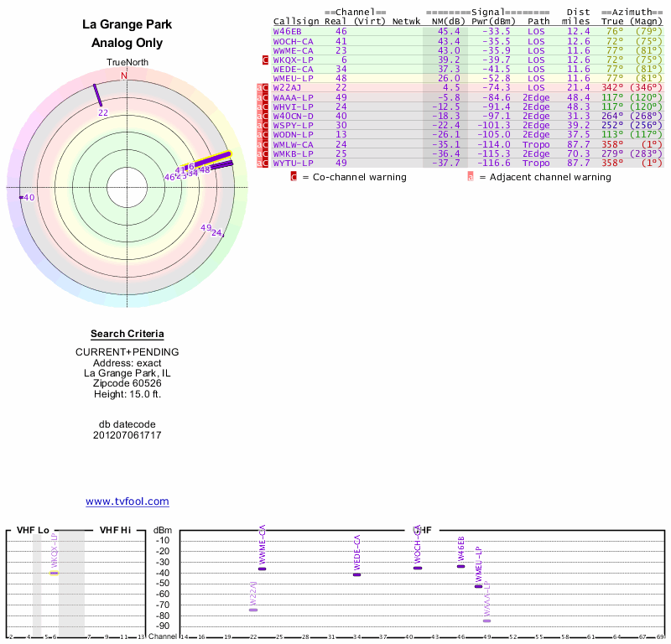Click WKQX-LP marker in VHF Lo chart
This screenshot has height=644, width=671.
click(54, 573)
